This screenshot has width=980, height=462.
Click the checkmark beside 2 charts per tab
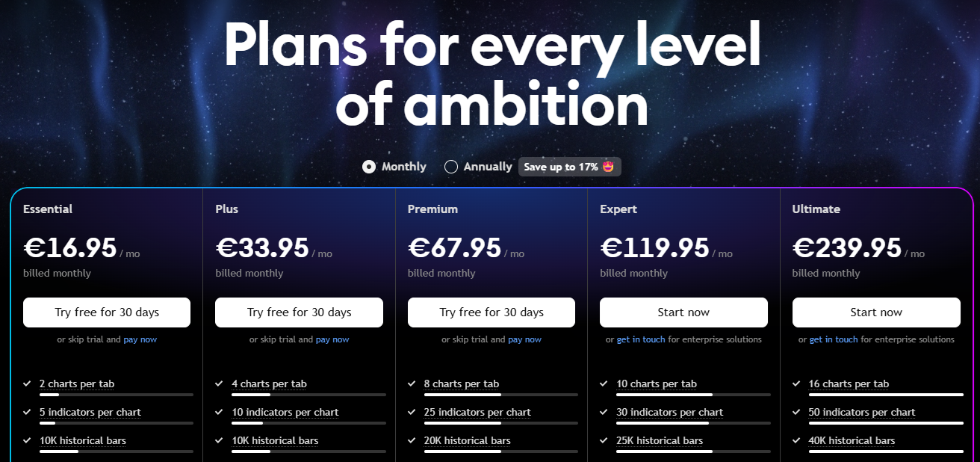pyautogui.click(x=28, y=384)
